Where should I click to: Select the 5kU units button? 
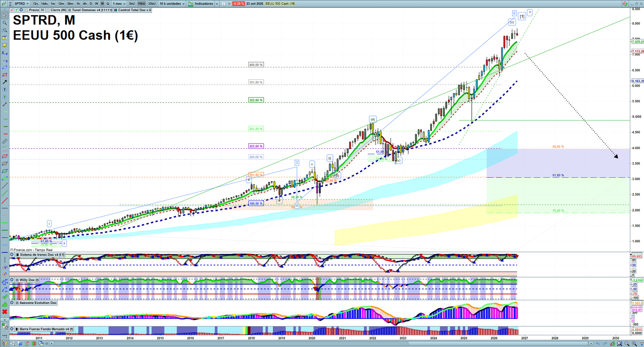[132, 4]
